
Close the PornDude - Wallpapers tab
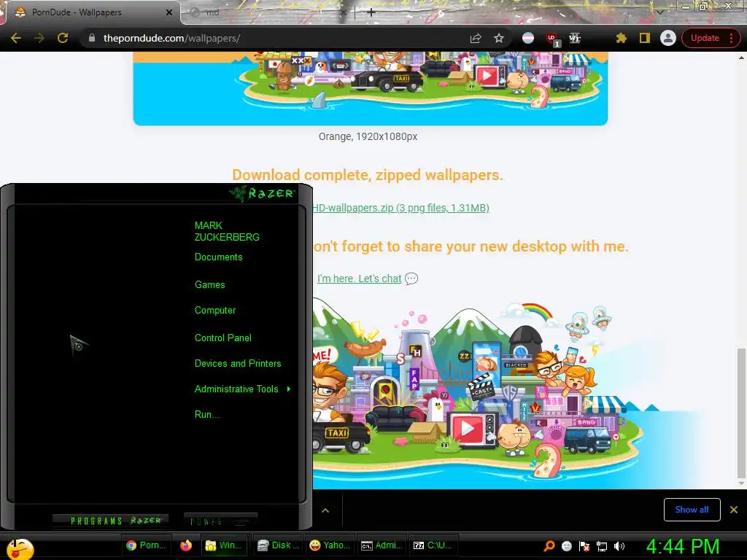(169, 12)
